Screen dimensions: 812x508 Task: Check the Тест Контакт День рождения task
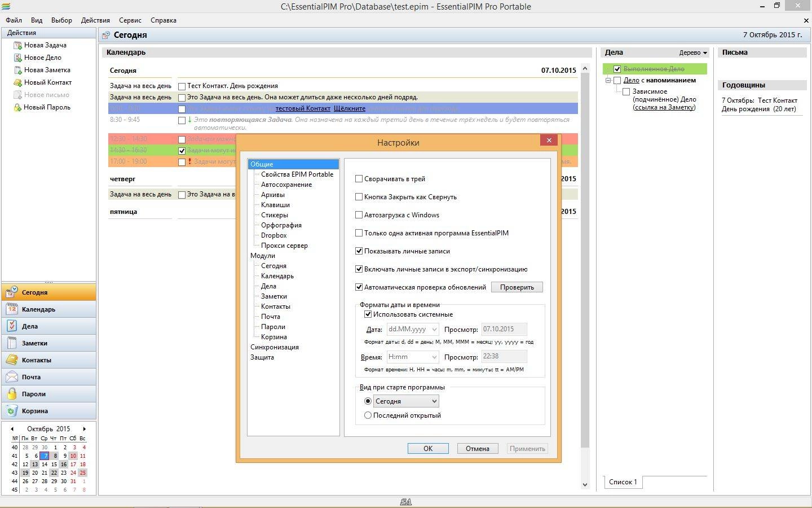pyautogui.click(x=182, y=86)
